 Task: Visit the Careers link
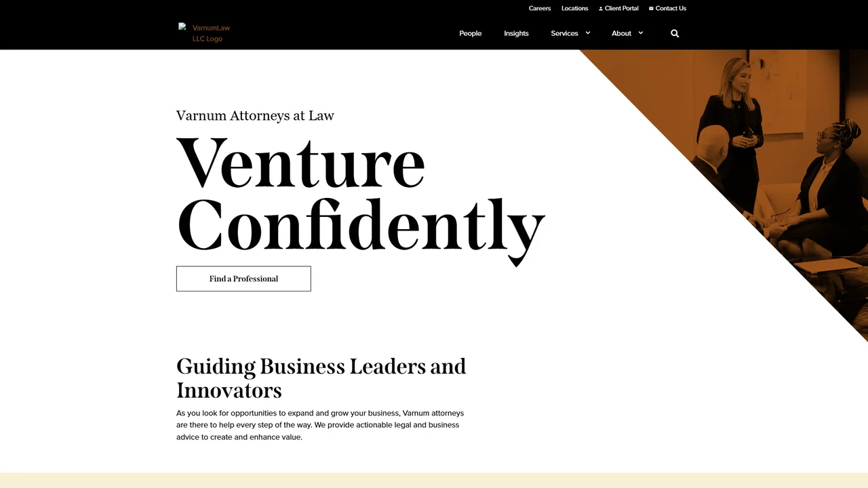[x=540, y=8]
